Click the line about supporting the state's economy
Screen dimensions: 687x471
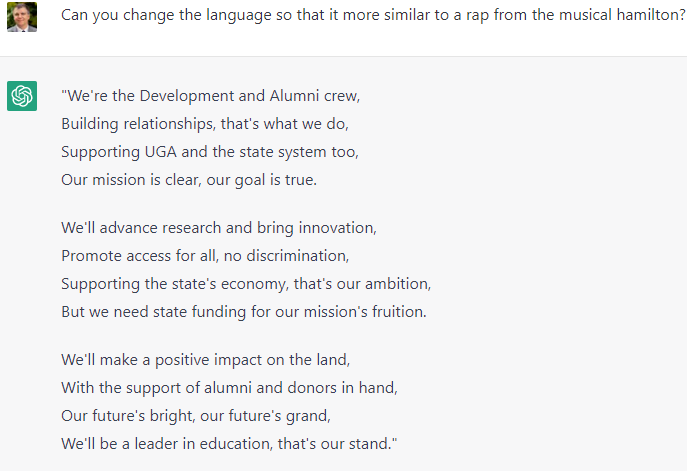click(x=246, y=284)
